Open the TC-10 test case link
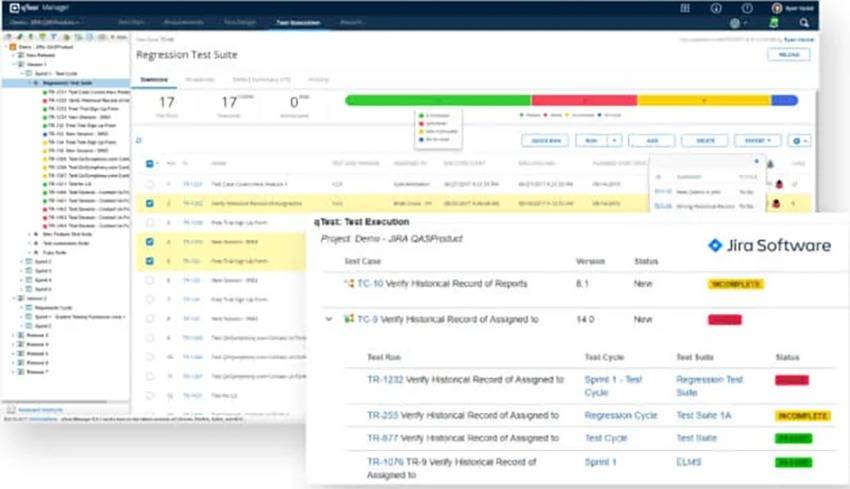 click(x=370, y=284)
